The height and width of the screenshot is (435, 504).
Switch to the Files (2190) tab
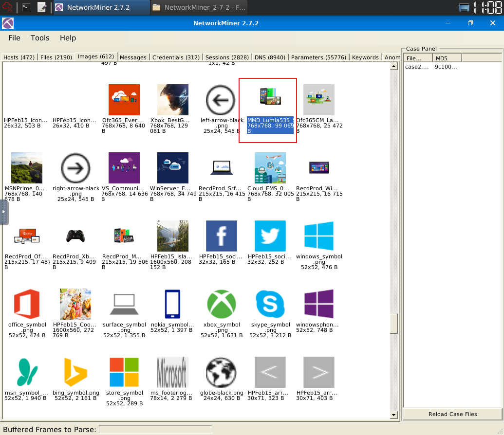click(56, 57)
